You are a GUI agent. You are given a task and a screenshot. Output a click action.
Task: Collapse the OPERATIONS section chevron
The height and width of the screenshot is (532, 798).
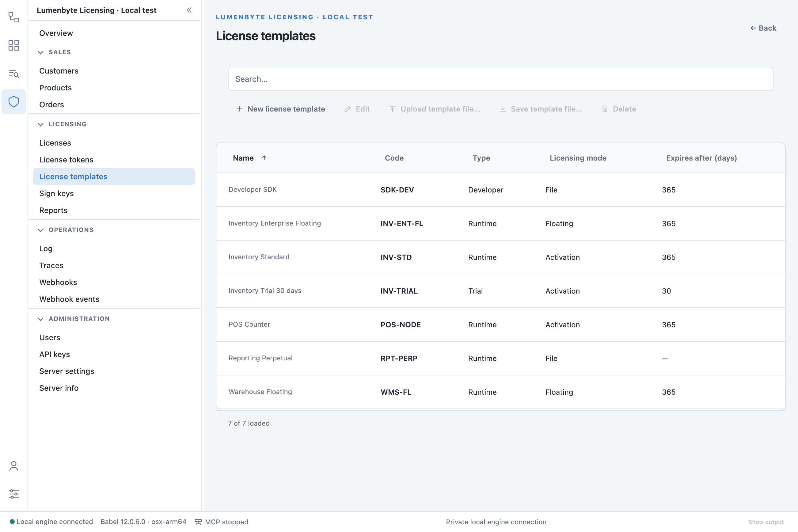[41, 230]
